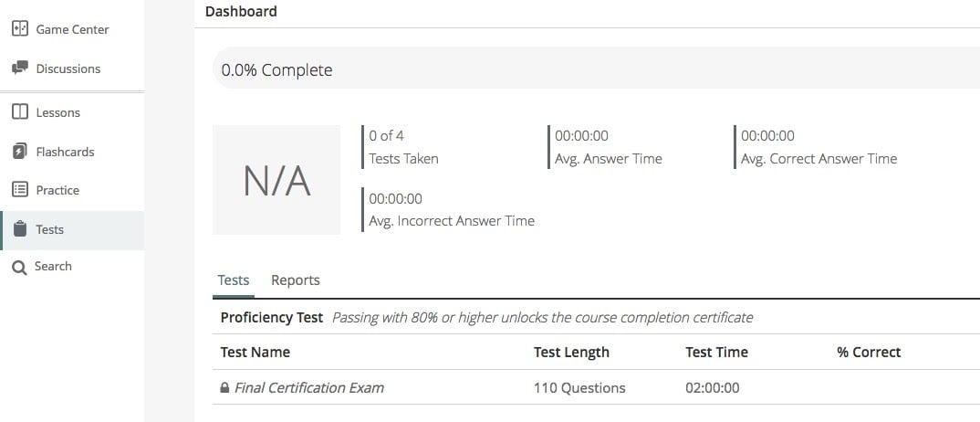The image size is (980, 422).
Task: Click the lock icon beside Final Certification Exam
Action: click(x=225, y=387)
